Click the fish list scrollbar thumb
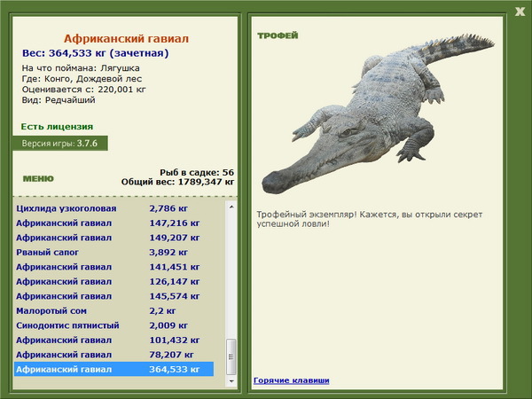532x399 pixels. (231, 356)
